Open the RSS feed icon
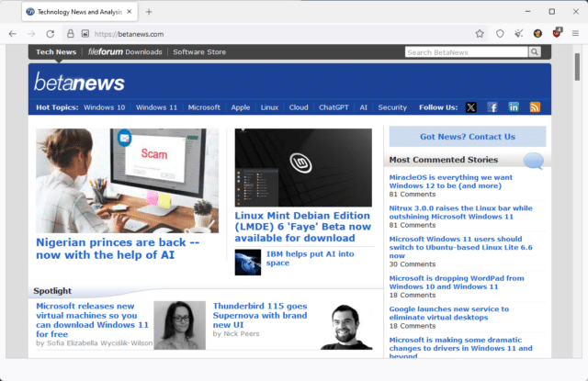 coord(535,107)
